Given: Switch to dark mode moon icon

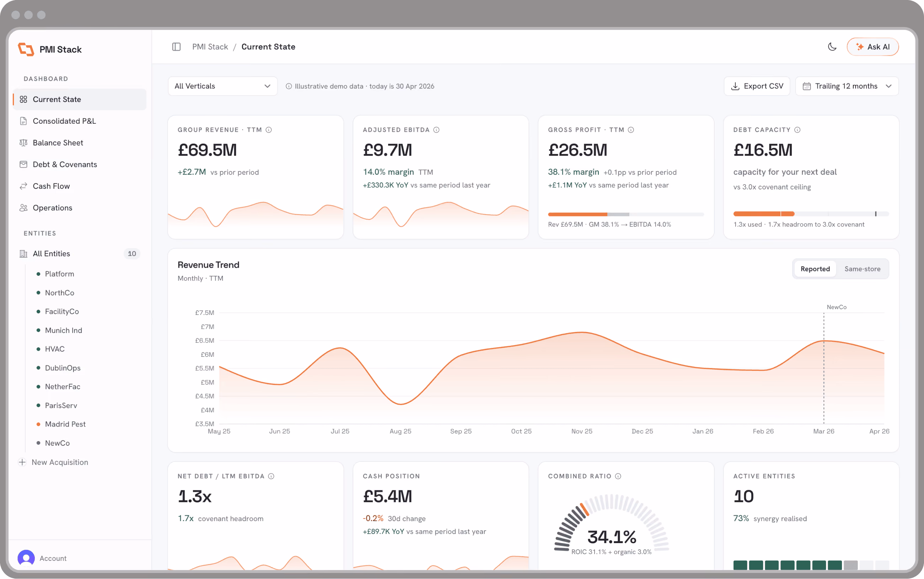Looking at the screenshot, I should tap(832, 47).
